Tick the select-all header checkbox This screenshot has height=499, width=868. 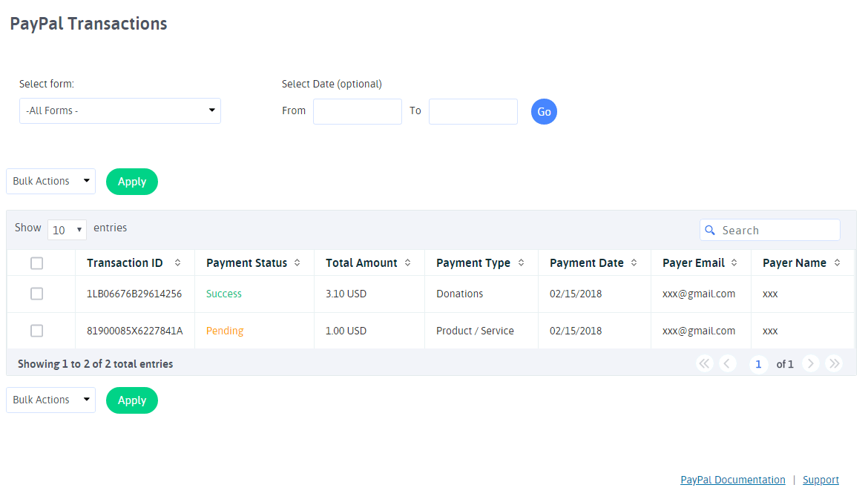(36, 263)
